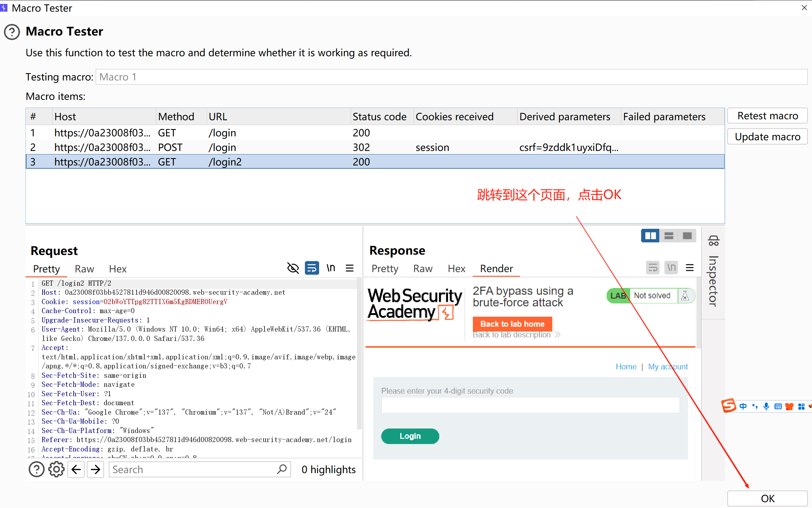Select stacked horizontal layout icon
The image size is (812, 508).
[x=669, y=236]
